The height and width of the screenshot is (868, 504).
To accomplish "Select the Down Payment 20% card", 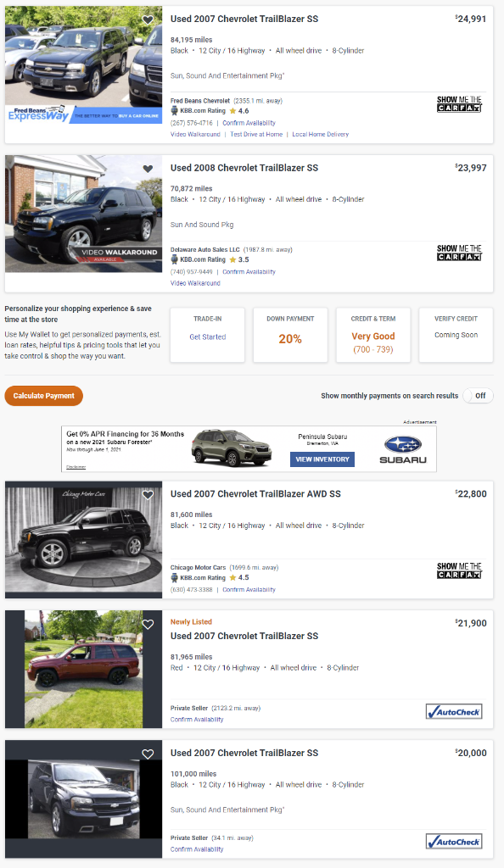I will click(x=290, y=335).
